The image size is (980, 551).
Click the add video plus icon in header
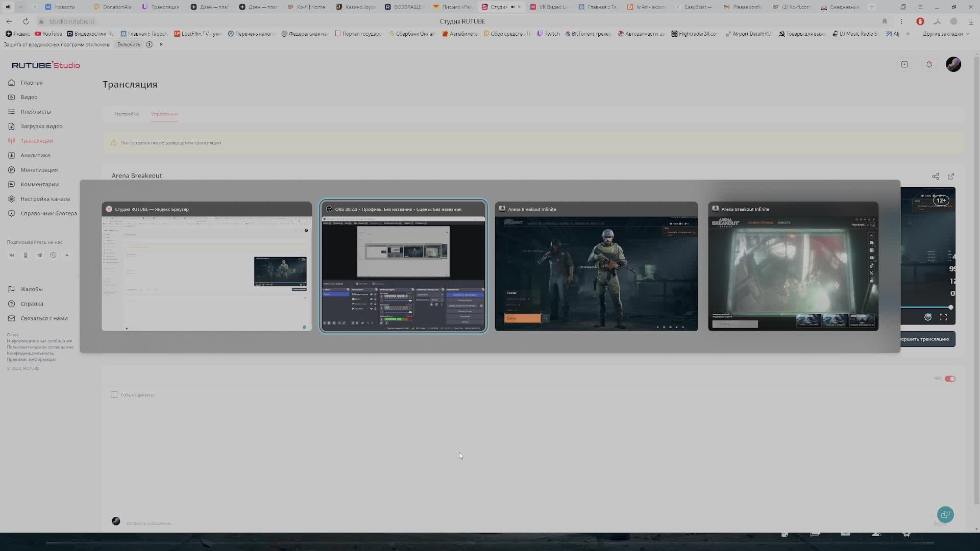(904, 64)
